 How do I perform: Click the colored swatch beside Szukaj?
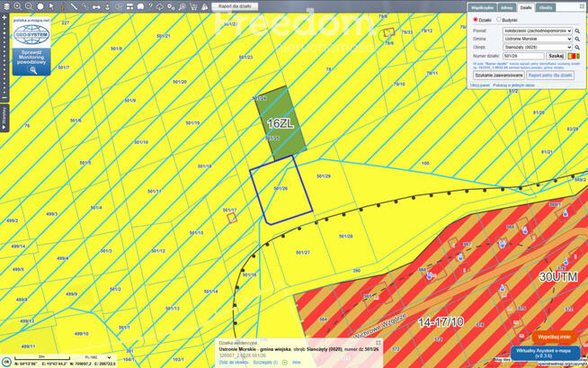[574, 56]
